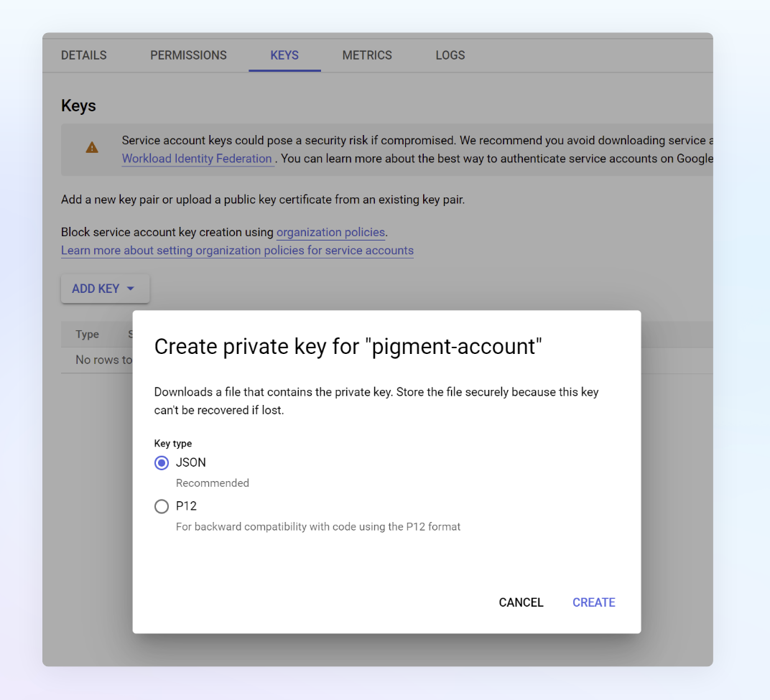Open the DETAILS tab
This screenshot has height=700, width=770.
84,55
